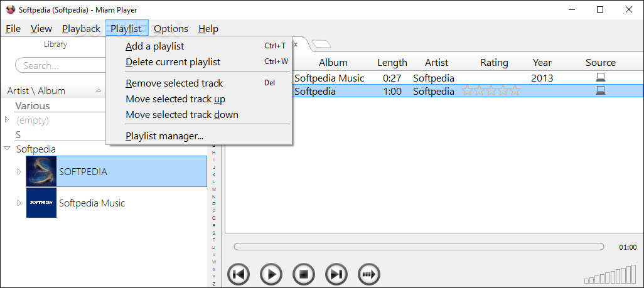Viewport: 644px width, 288px height.
Task: Click the '1:00' length cell
Action: pyautogui.click(x=392, y=91)
